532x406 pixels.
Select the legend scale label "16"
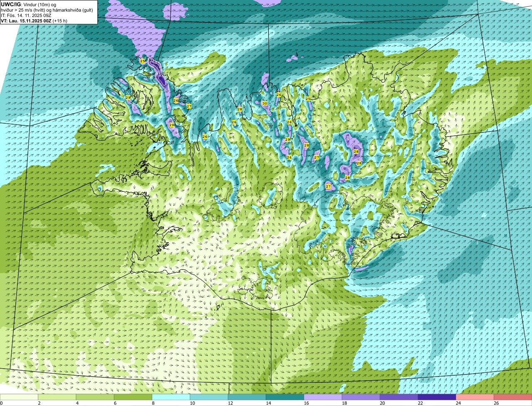306,403
